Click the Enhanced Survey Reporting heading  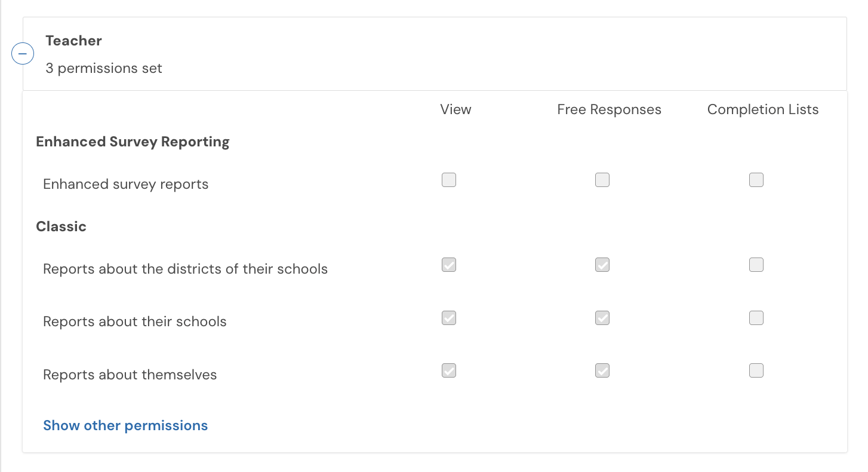(x=133, y=142)
